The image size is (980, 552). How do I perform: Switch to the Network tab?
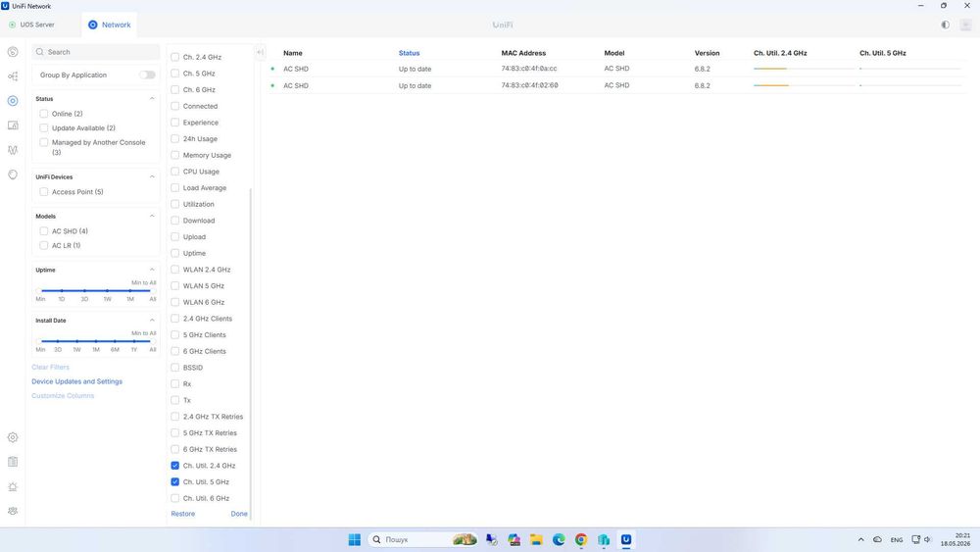(x=110, y=25)
